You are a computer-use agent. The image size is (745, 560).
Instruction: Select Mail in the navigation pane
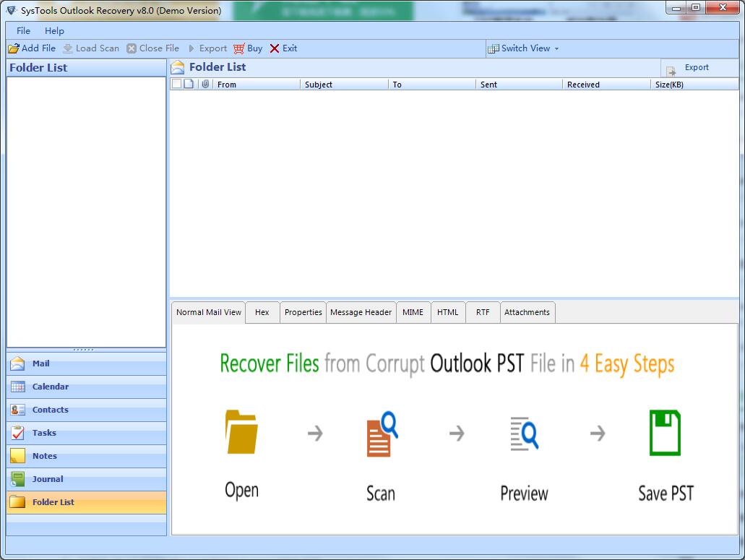[x=87, y=364]
